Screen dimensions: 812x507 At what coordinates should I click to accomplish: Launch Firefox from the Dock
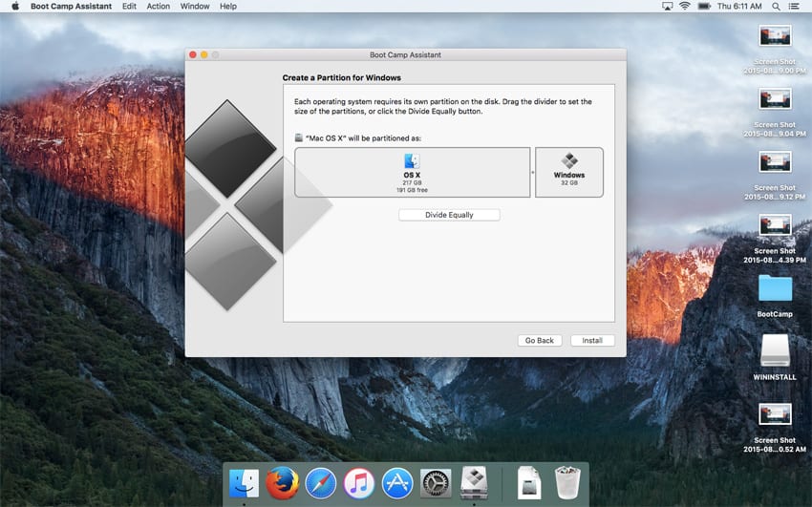pyautogui.click(x=282, y=483)
